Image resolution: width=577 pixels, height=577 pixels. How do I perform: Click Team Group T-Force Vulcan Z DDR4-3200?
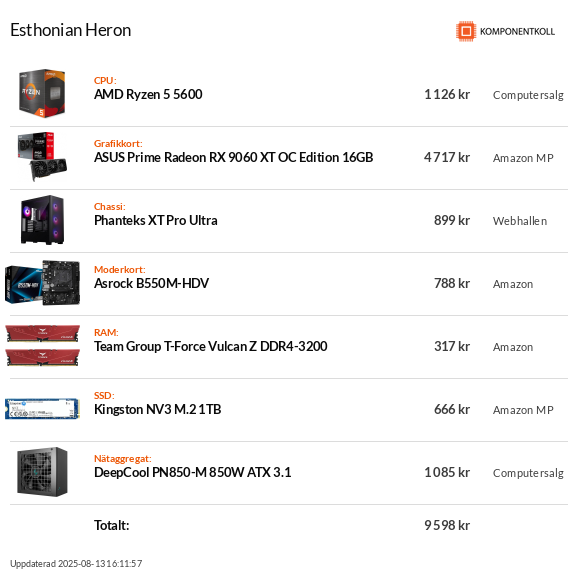point(210,346)
